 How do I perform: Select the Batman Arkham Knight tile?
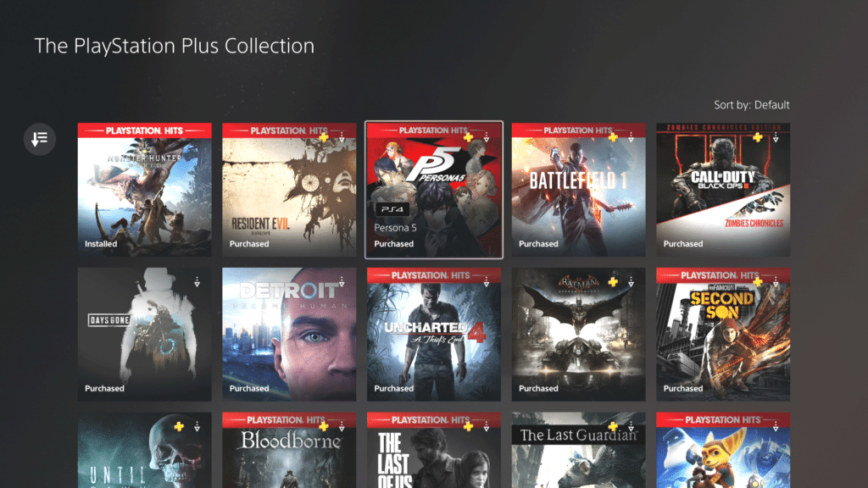pyautogui.click(x=578, y=334)
